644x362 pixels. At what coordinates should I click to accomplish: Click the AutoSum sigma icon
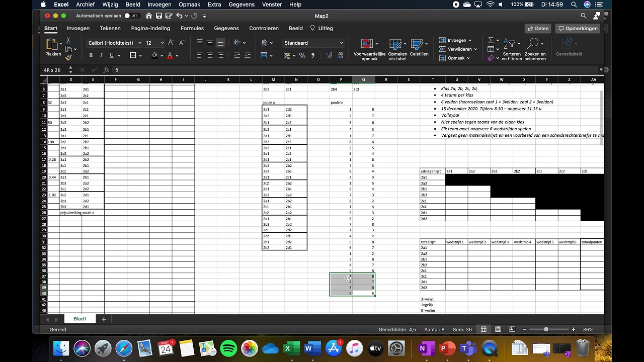click(x=491, y=40)
